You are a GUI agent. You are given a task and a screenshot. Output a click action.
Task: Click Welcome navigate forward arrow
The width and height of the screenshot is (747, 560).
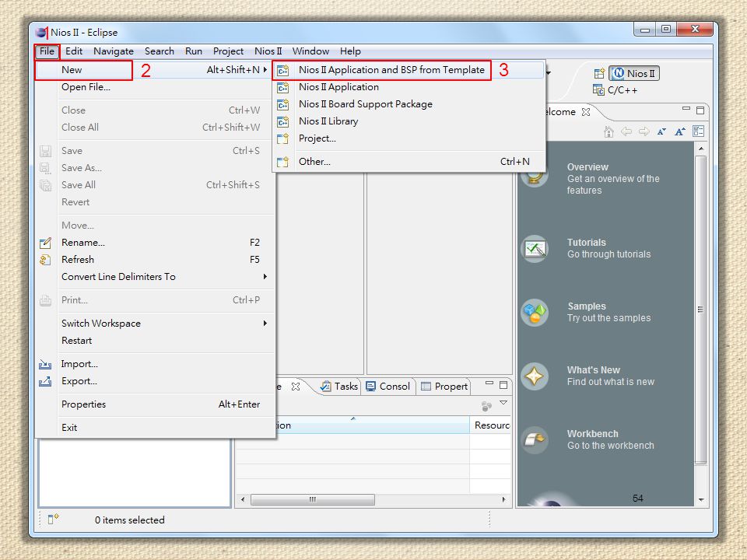(644, 131)
